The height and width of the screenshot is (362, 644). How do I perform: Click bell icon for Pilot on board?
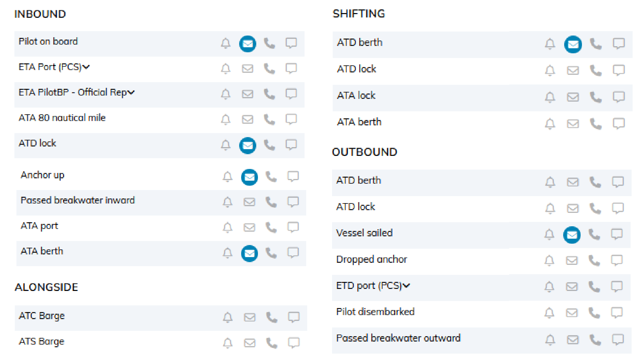pos(226,43)
